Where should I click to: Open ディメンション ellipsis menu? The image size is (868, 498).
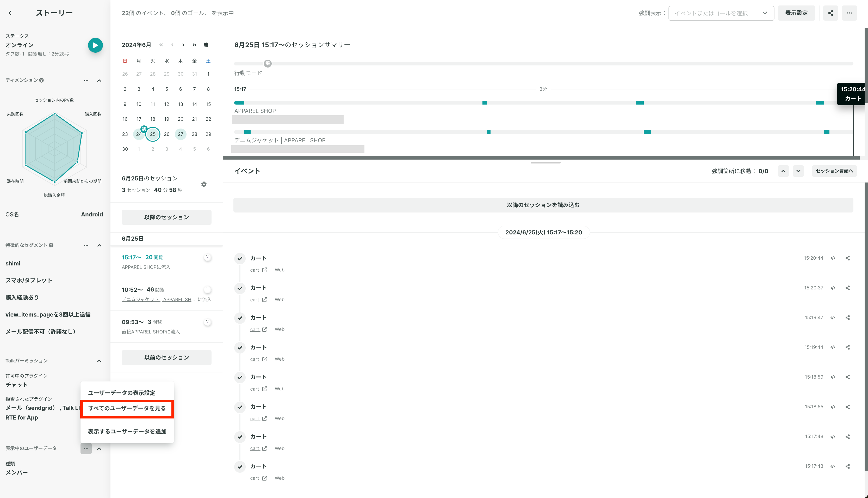pyautogui.click(x=86, y=81)
